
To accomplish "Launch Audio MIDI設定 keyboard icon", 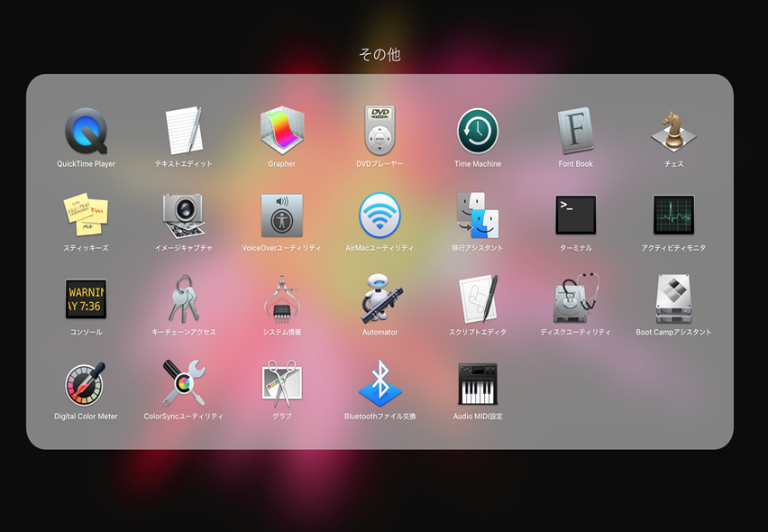I will tap(478, 384).
